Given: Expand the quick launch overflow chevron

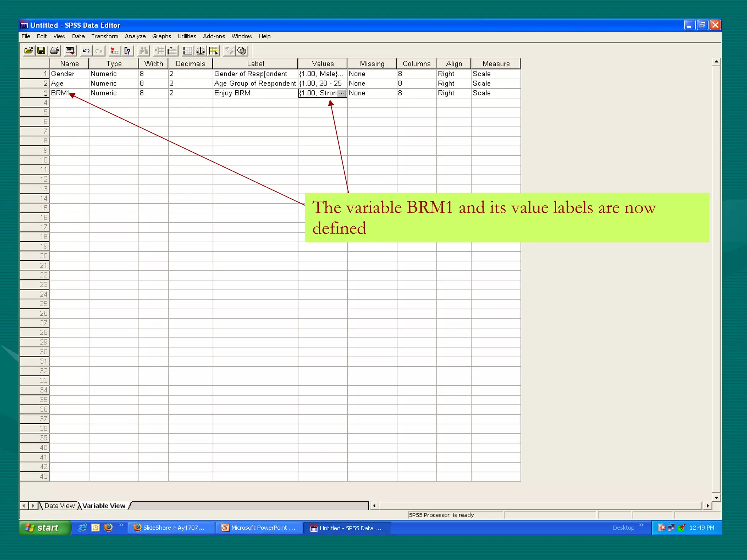Looking at the screenshot, I should point(121,525).
